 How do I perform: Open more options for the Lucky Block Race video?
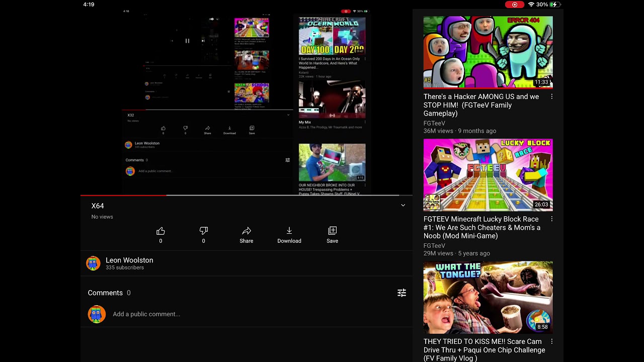click(551, 219)
